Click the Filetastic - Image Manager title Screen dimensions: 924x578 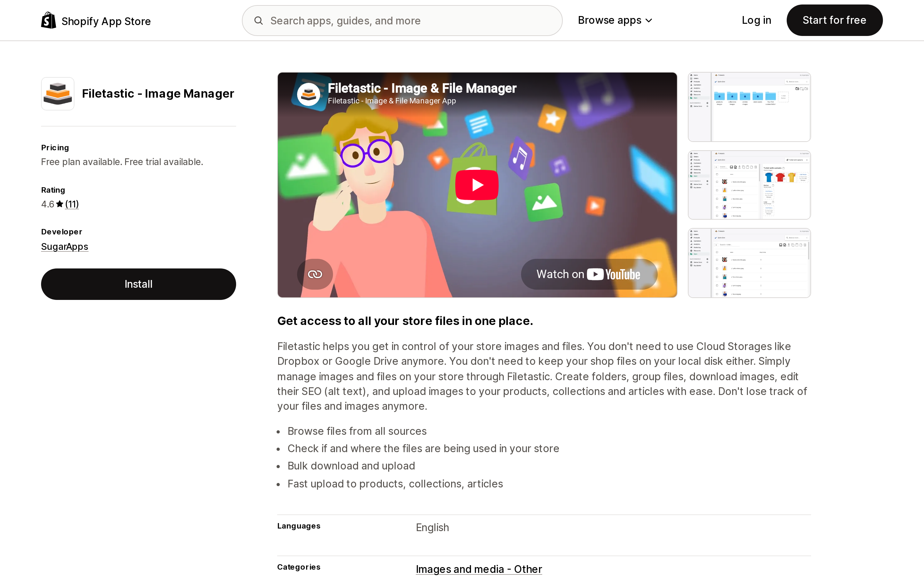click(x=158, y=94)
